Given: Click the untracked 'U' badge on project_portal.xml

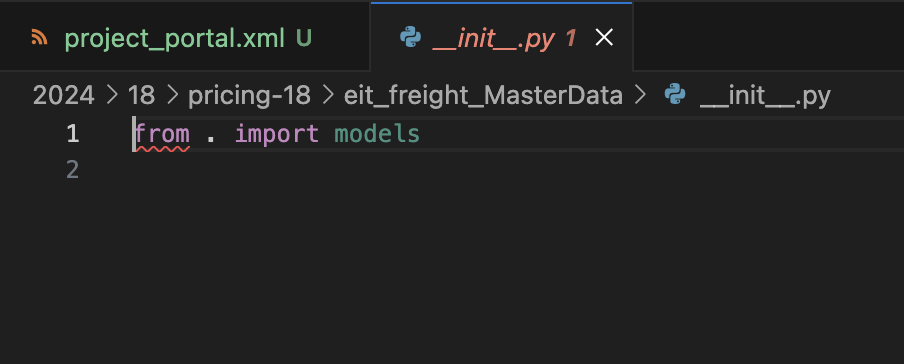Looking at the screenshot, I should (304, 38).
